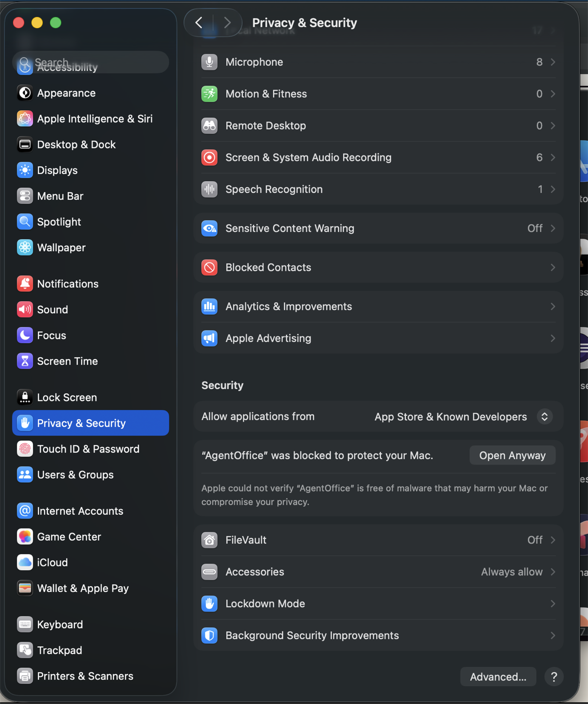The height and width of the screenshot is (704, 588).
Task: Open Wallet & Apple Pay pane
Action: 91,589
